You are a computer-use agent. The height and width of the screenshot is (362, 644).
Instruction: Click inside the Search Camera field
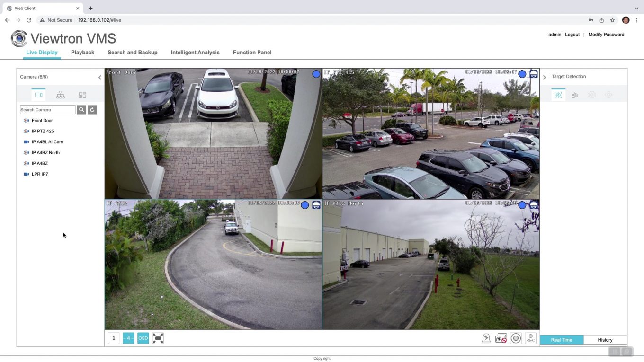pyautogui.click(x=46, y=109)
